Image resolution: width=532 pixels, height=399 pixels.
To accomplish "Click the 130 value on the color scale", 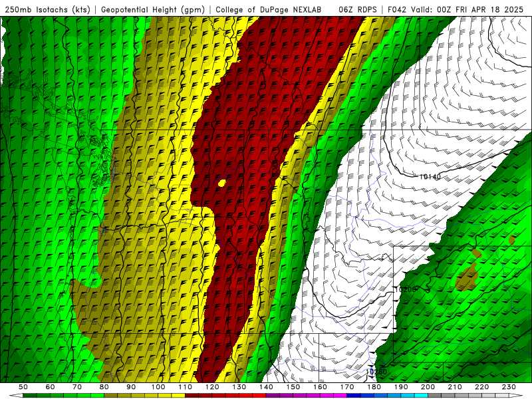I will (x=239, y=387).
